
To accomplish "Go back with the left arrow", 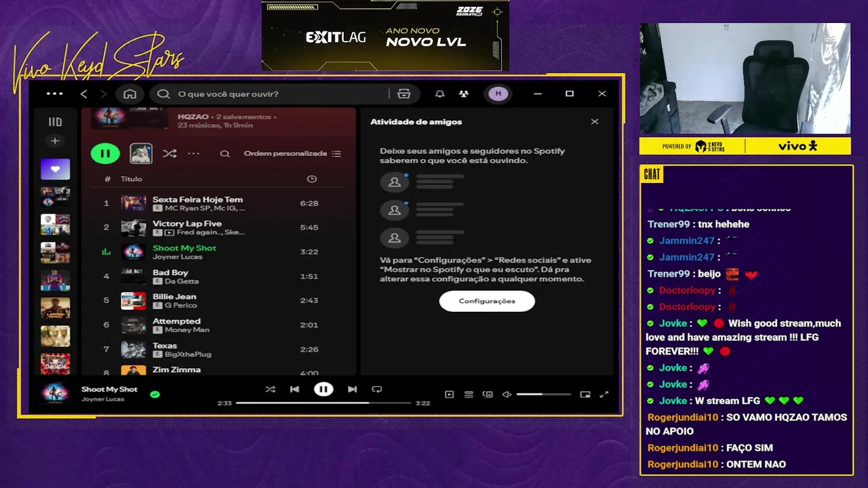I will coord(84,94).
